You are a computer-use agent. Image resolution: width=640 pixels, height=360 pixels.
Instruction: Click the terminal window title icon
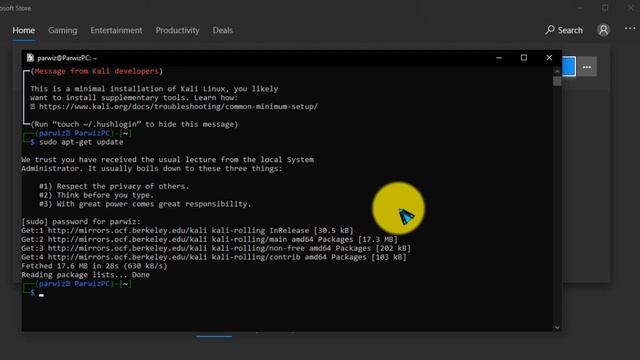point(30,58)
